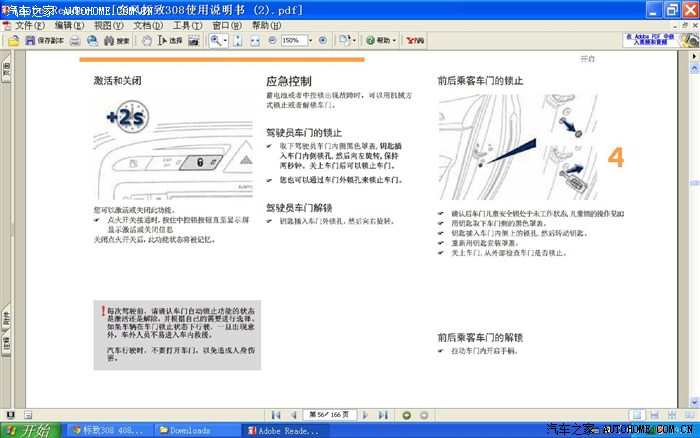Open the 帮助(H) menu
Screen dimensions: 700x438
(267, 25)
